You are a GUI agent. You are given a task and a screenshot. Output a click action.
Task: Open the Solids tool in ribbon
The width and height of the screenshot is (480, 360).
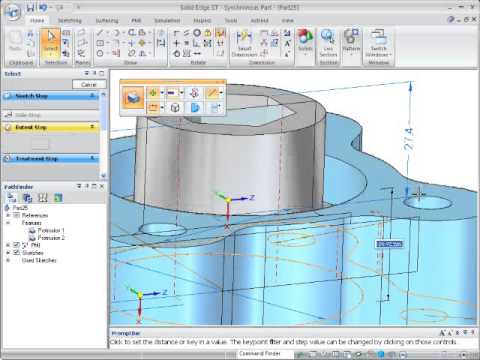point(305,42)
